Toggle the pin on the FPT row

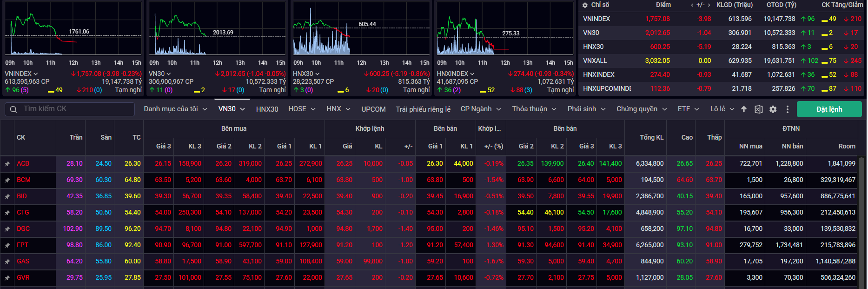coord(7,245)
